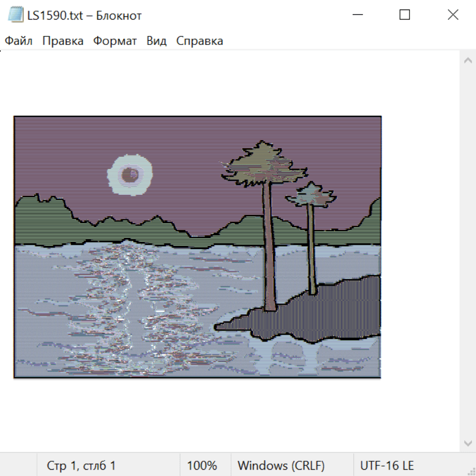Maximize the Notepad window

(x=405, y=15)
